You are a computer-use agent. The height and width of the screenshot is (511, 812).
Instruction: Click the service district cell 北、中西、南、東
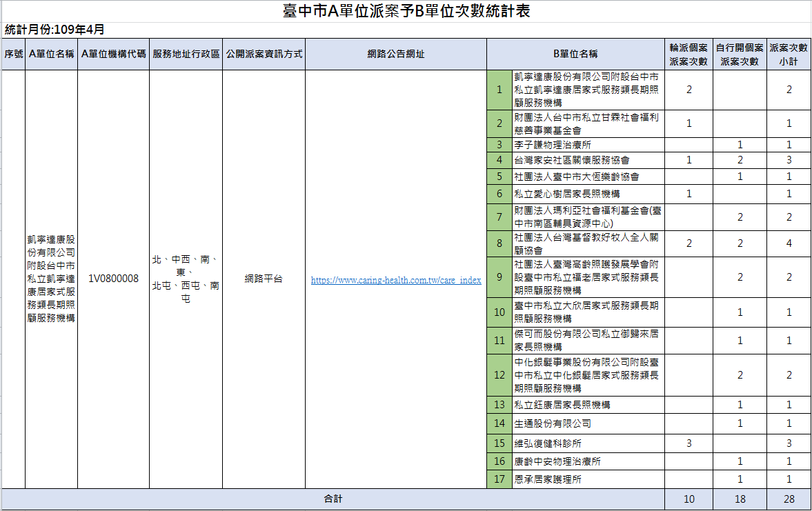186,279
